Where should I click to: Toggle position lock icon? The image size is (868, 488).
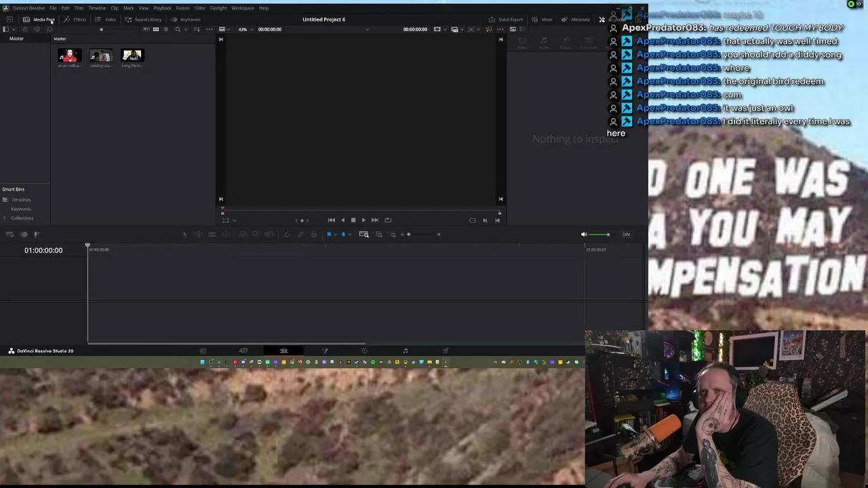(x=313, y=235)
